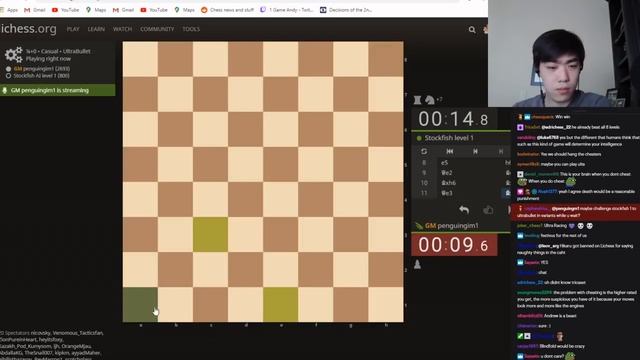Open the 1 Game Andy bookmark
The width and height of the screenshot is (640, 360).
(x=287, y=10)
